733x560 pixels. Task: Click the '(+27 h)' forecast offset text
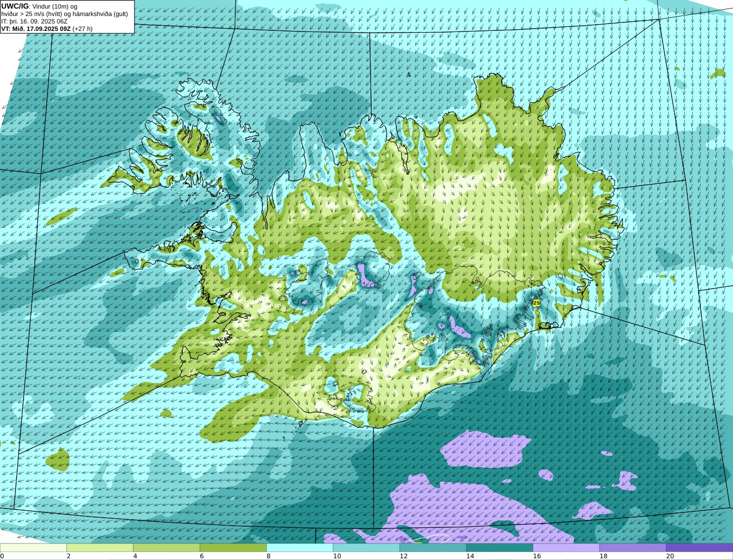[x=83, y=29]
